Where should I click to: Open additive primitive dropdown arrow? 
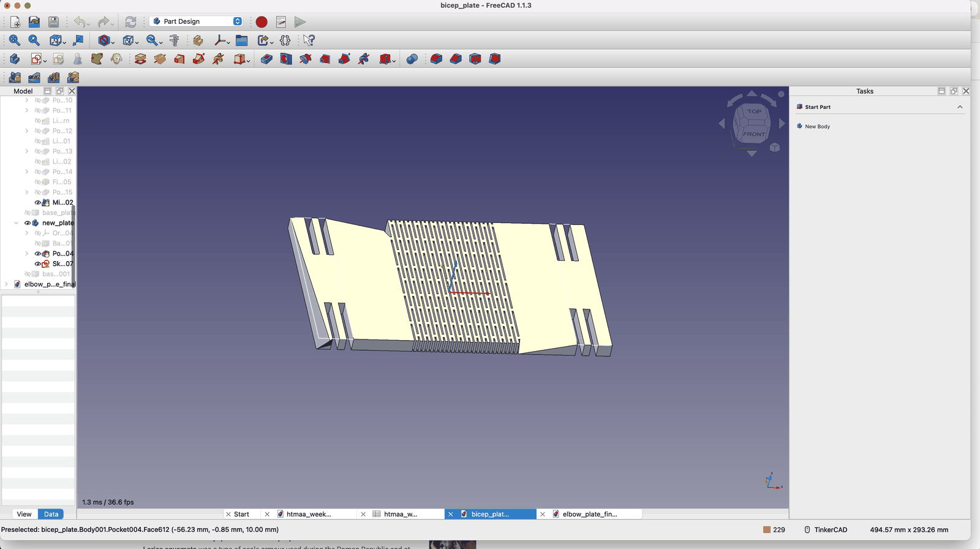click(248, 61)
